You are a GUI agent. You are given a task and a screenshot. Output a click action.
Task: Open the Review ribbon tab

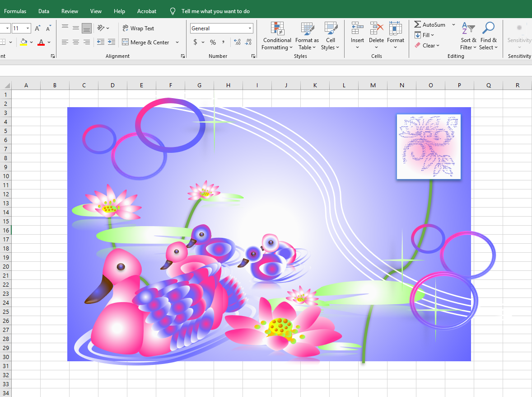[70, 11]
